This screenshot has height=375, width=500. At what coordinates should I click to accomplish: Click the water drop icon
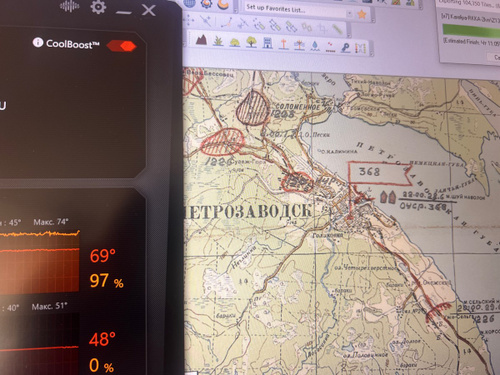(x=315, y=46)
